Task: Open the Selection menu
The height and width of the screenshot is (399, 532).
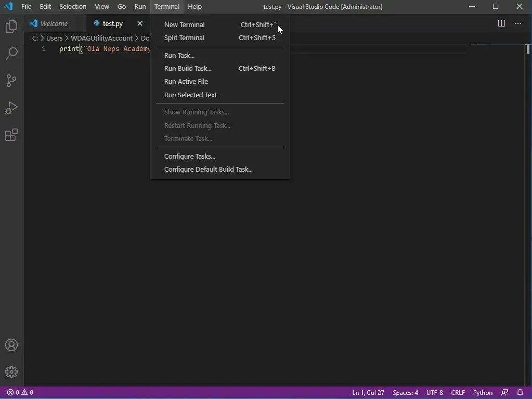Action: [73, 6]
